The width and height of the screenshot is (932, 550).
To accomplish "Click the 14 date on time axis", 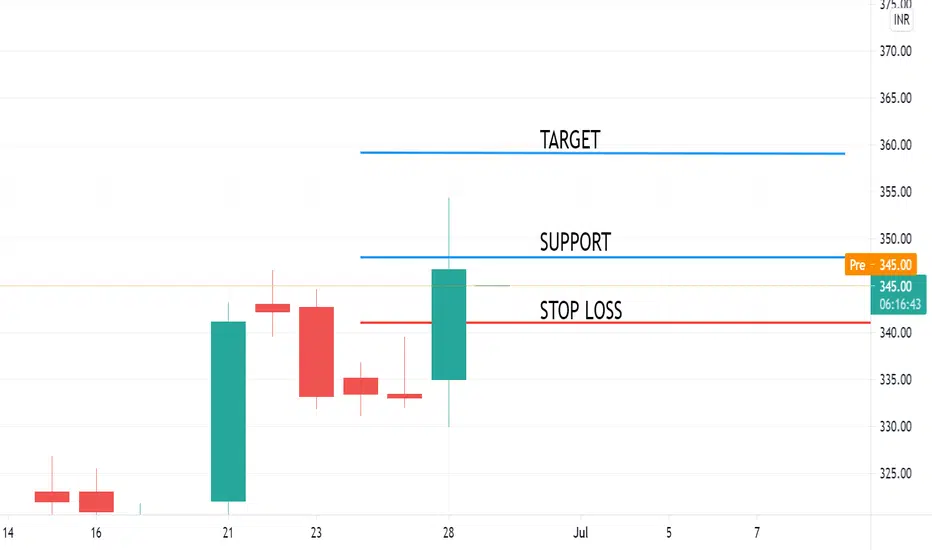I will point(8,533).
